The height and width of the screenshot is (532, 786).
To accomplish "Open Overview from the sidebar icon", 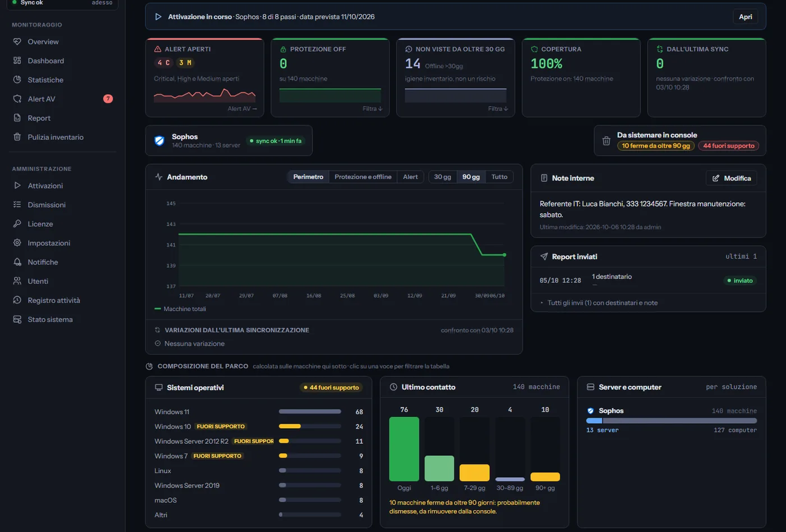I will (17, 42).
